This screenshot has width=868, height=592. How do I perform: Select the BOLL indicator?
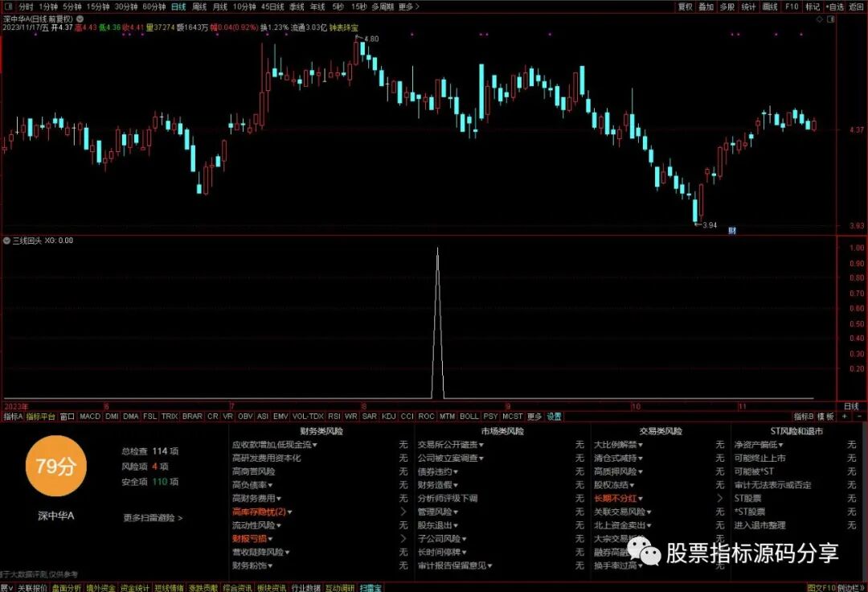click(x=469, y=417)
